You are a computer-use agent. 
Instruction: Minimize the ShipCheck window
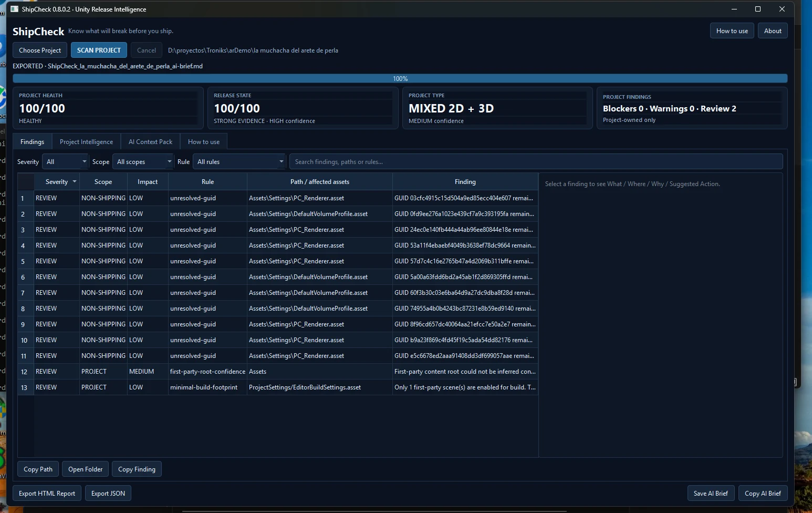[x=734, y=9]
